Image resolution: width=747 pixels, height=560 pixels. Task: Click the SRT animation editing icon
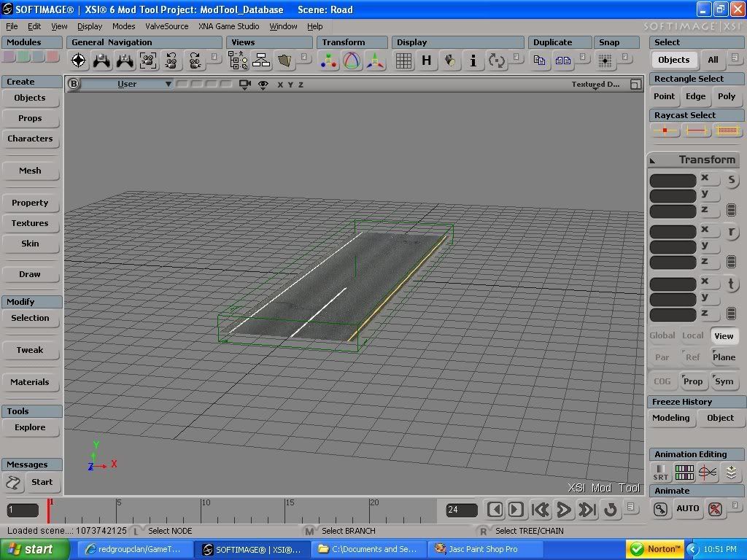click(x=661, y=472)
